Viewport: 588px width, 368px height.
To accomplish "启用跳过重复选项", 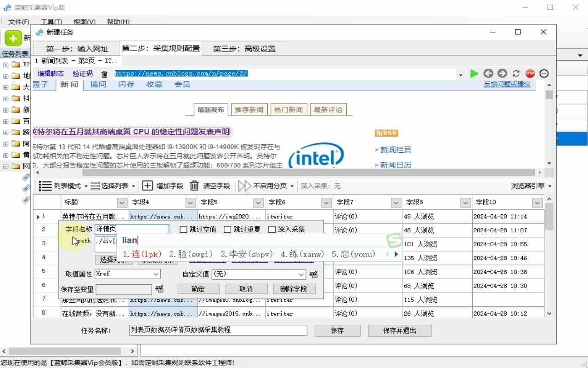I will pyautogui.click(x=227, y=229).
